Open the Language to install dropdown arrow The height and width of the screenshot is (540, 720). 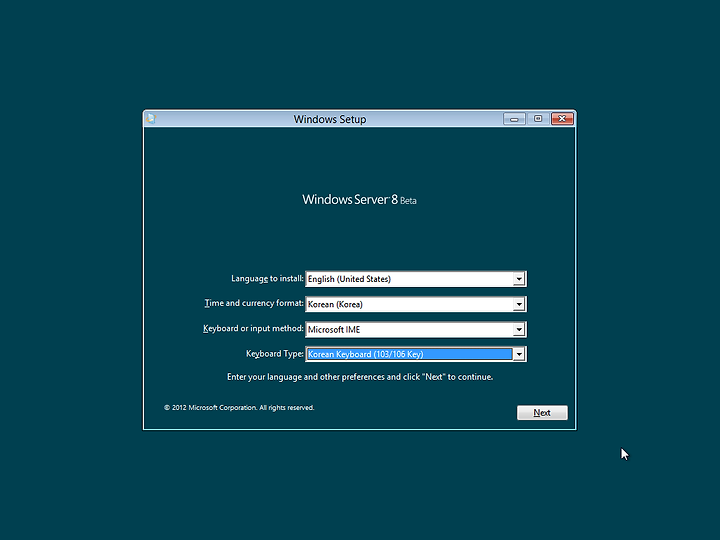coord(519,279)
